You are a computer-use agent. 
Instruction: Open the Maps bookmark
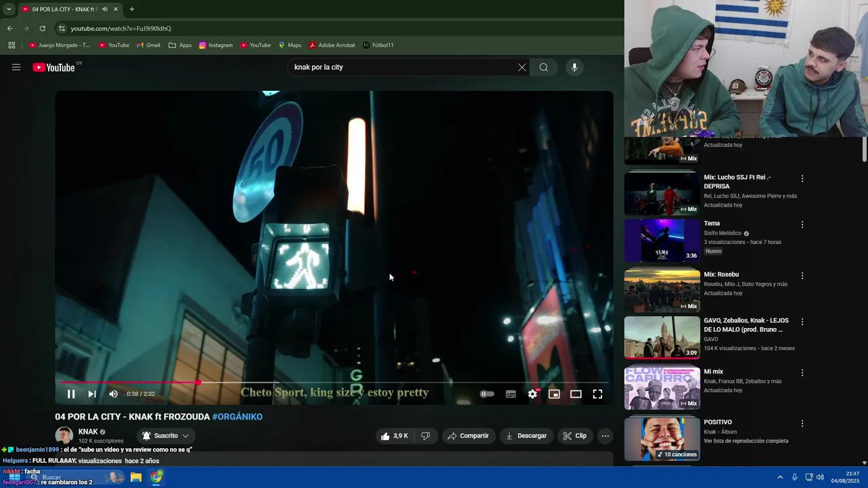point(290,45)
